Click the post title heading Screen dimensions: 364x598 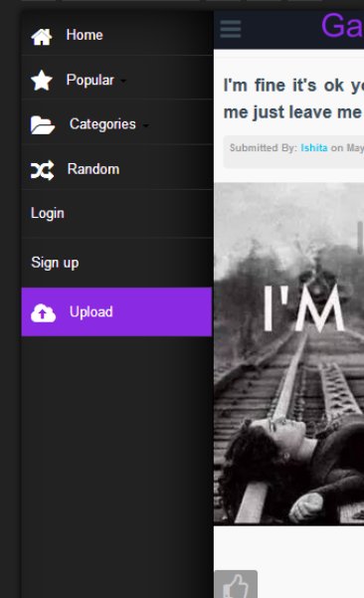click(293, 99)
